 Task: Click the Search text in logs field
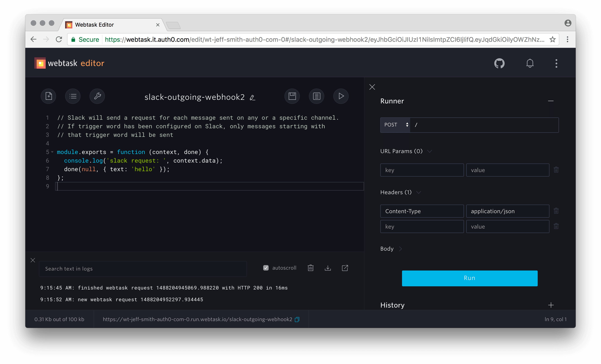[143, 269]
